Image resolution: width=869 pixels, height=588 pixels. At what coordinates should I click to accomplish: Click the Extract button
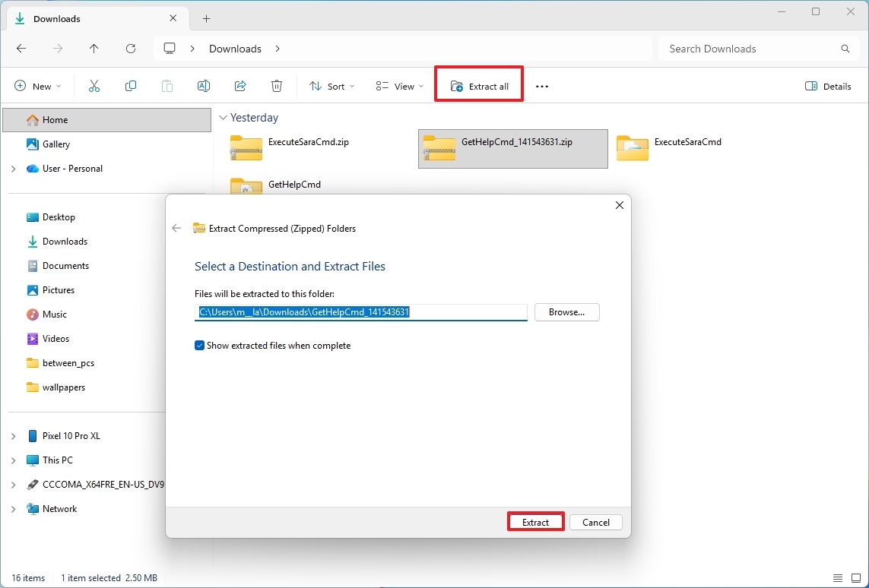click(x=535, y=522)
